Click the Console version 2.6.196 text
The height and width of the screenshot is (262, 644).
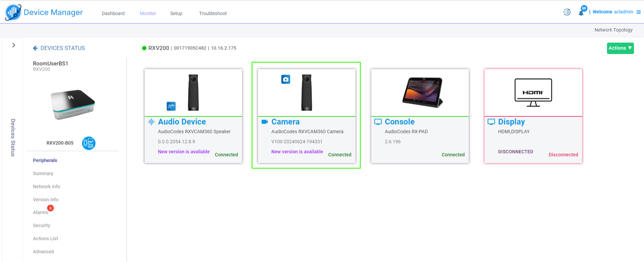[393, 141]
